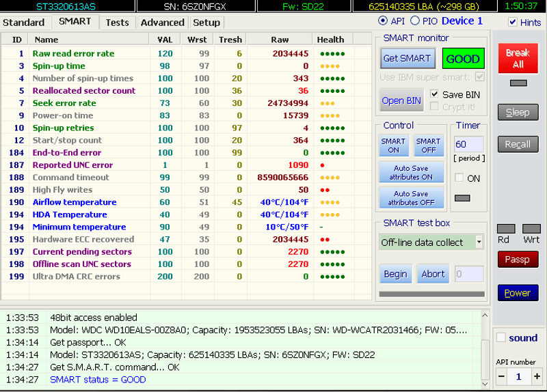
Task: Select the Reallocated sector count row
Action: 84,91
